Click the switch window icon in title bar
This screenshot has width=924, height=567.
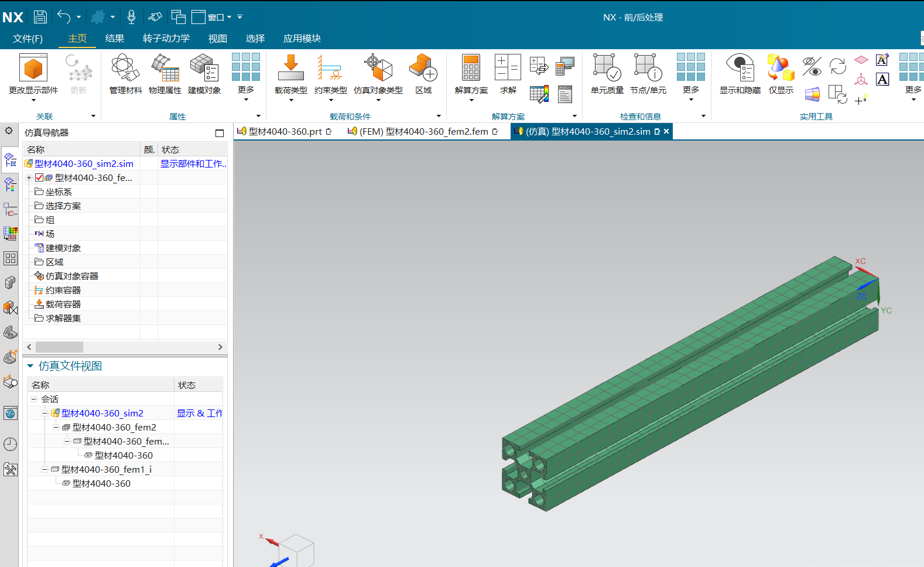click(178, 17)
